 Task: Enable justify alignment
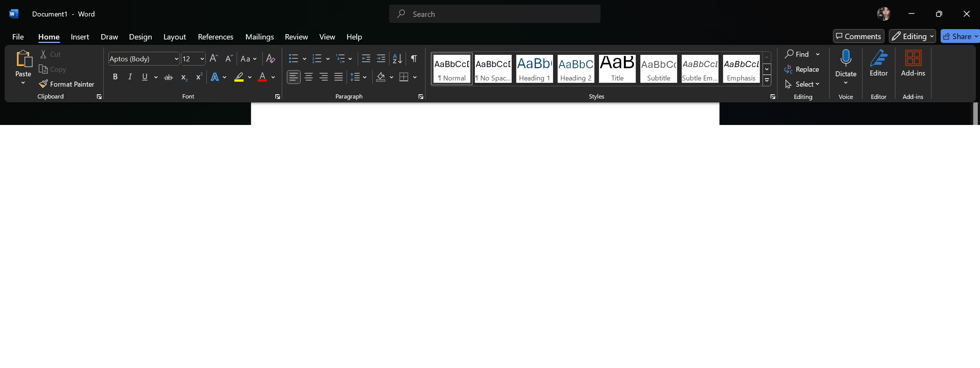coord(338,77)
